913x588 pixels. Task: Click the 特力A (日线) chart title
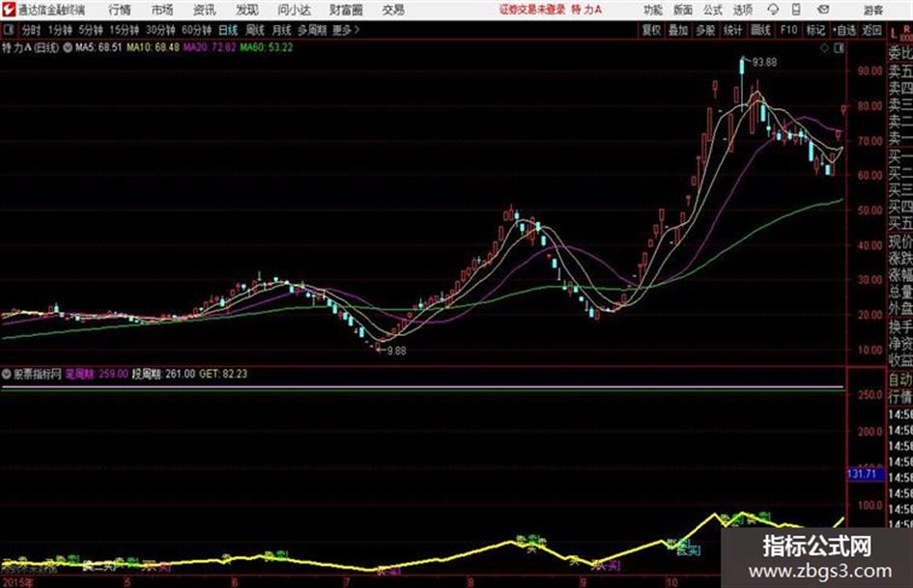coord(30,47)
